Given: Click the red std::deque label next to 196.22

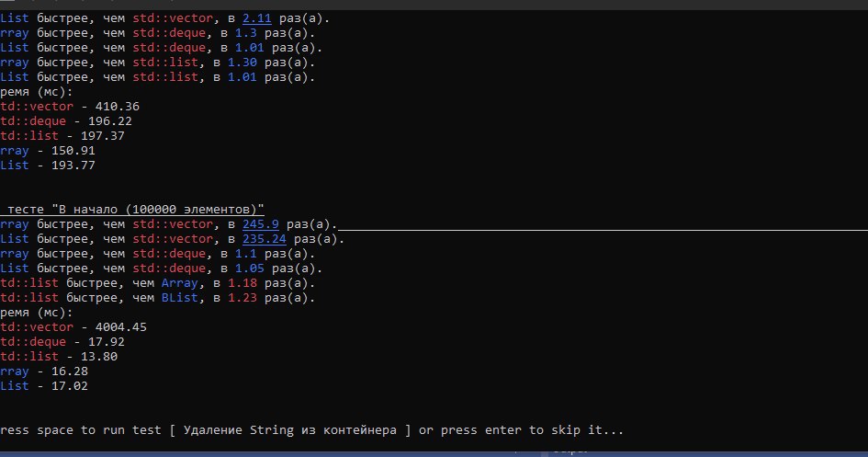Looking at the screenshot, I should (x=33, y=120).
